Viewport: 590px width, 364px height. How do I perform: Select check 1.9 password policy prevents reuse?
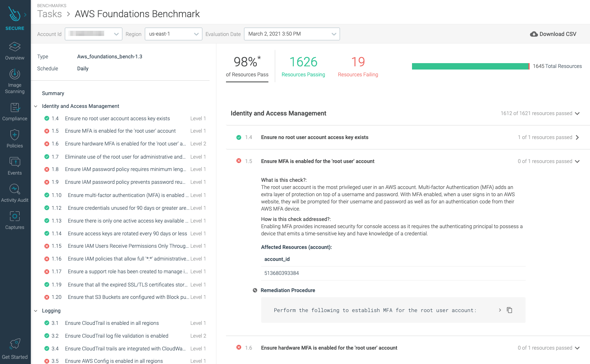pyautogui.click(x=125, y=182)
